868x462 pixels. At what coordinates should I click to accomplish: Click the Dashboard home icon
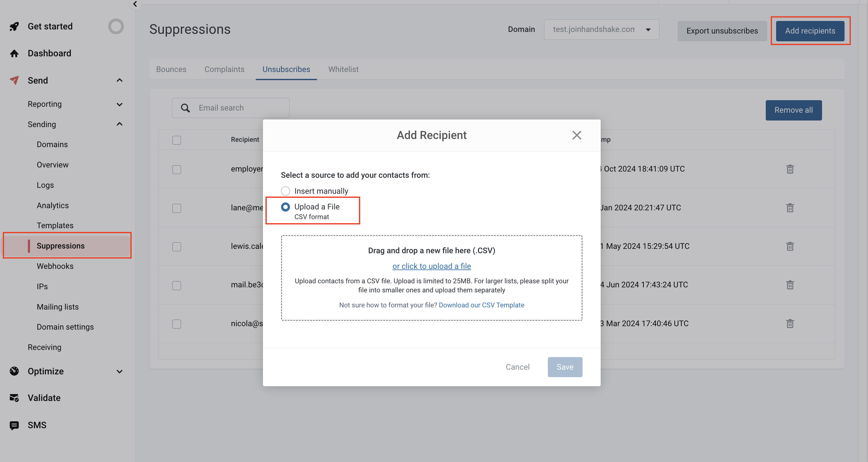click(14, 53)
